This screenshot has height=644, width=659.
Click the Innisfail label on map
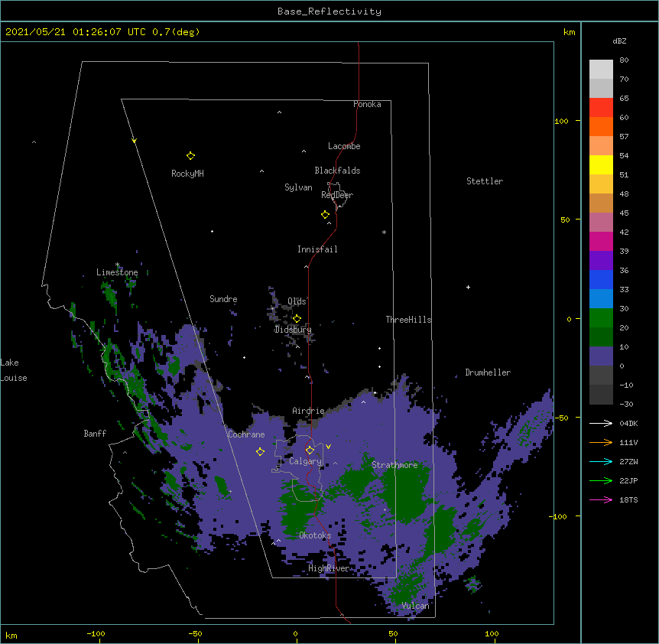(317, 249)
